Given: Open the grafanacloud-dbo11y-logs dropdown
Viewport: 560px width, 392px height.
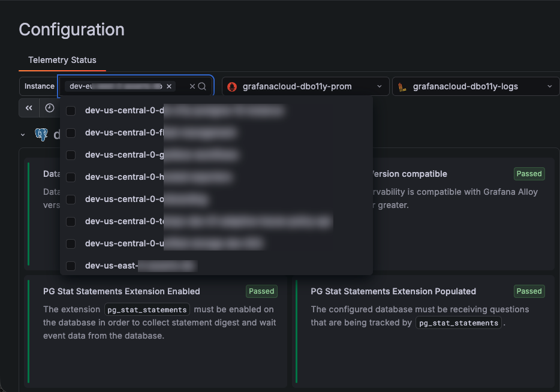Looking at the screenshot, I should (x=549, y=86).
